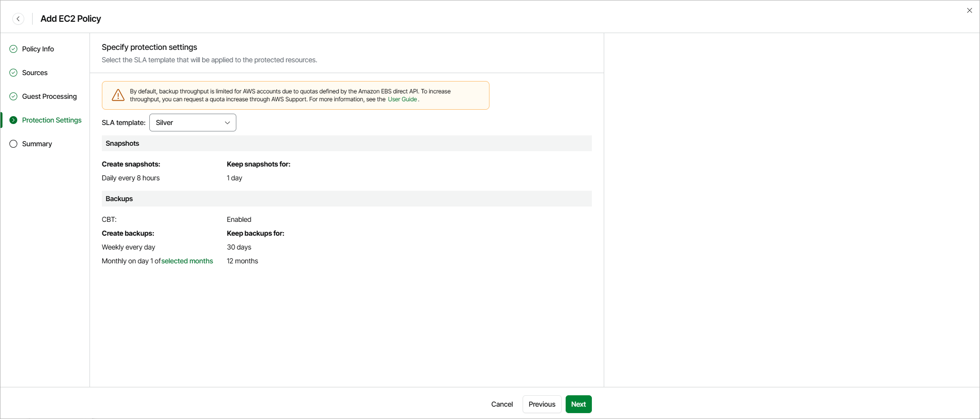Image resolution: width=980 pixels, height=419 pixels.
Task: Click the SLA template chevron arrow
Action: click(227, 123)
